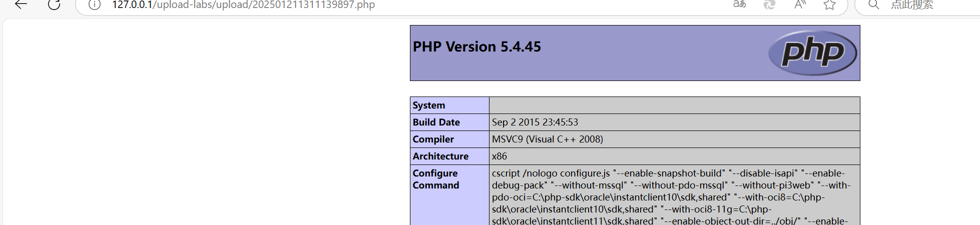Click the PHP logo image
The width and height of the screenshot is (980, 225).
(x=812, y=53)
